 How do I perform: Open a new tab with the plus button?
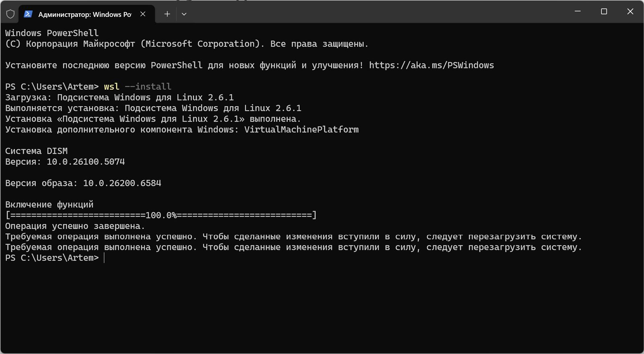(167, 14)
